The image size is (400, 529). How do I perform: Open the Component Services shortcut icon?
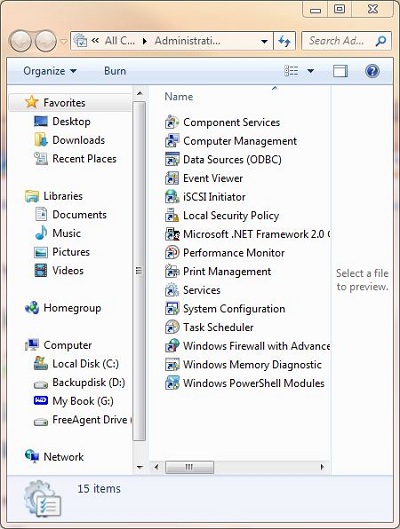pyautogui.click(x=172, y=122)
